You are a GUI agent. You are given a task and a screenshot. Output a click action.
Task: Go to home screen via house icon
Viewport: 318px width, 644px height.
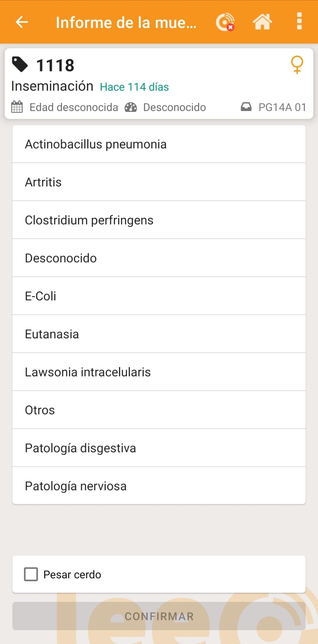pyautogui.click(x=262, y=22)
